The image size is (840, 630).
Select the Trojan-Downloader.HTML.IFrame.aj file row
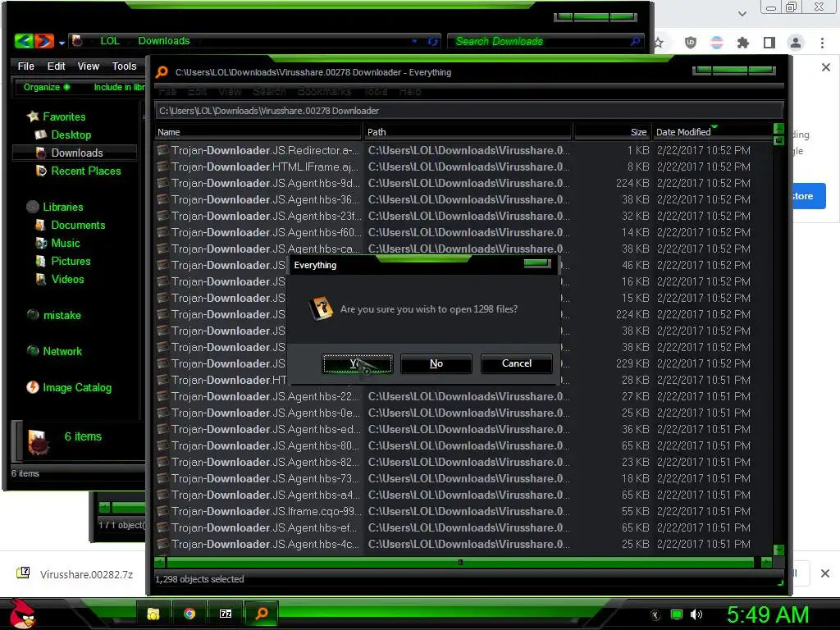463,167
